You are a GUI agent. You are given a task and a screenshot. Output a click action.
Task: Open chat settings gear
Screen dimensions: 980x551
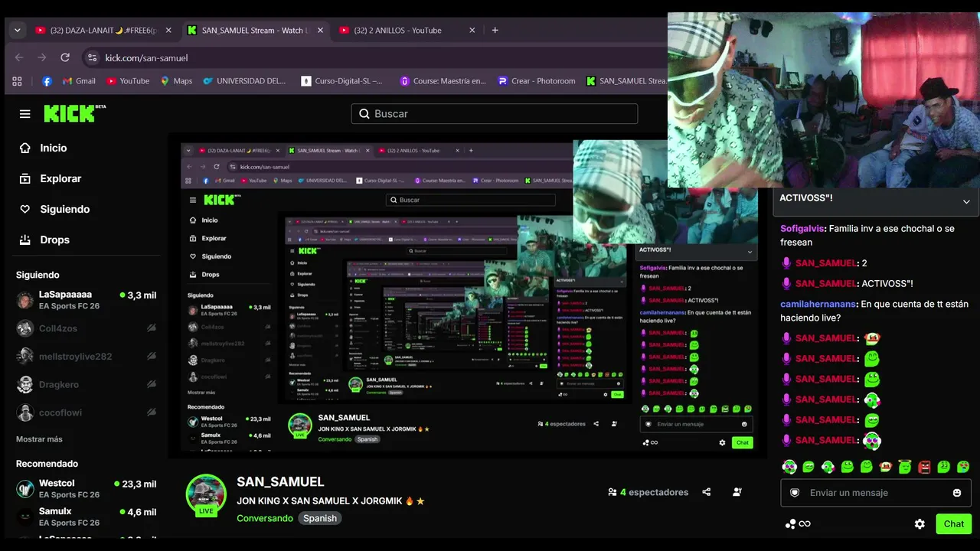920,524
